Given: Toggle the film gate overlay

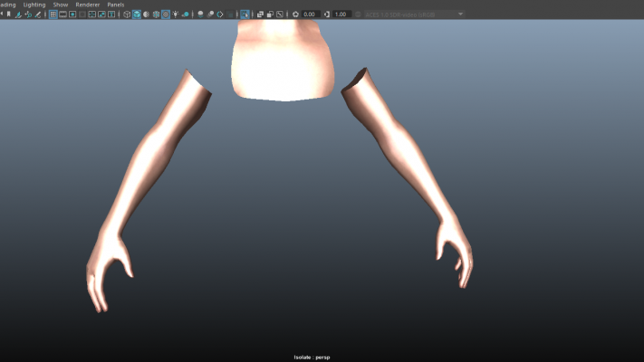Looking at the screenshot, I should (x=62, y=14).
